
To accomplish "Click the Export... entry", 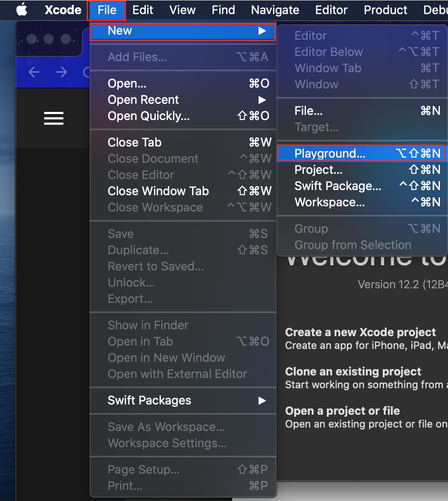I will [183, 299].
